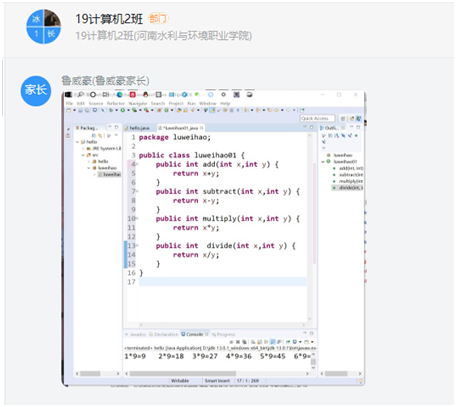
Task: Expand the JRE System Library node
Action: 84,148
